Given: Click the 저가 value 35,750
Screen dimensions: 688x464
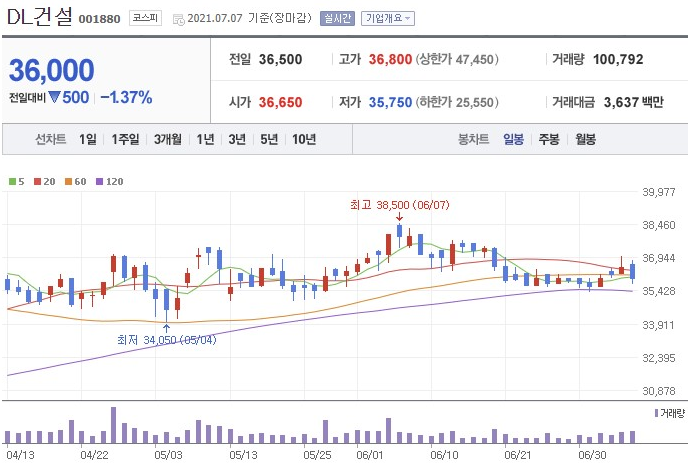Looking at the screenshot, I should [x=390, y=102].
